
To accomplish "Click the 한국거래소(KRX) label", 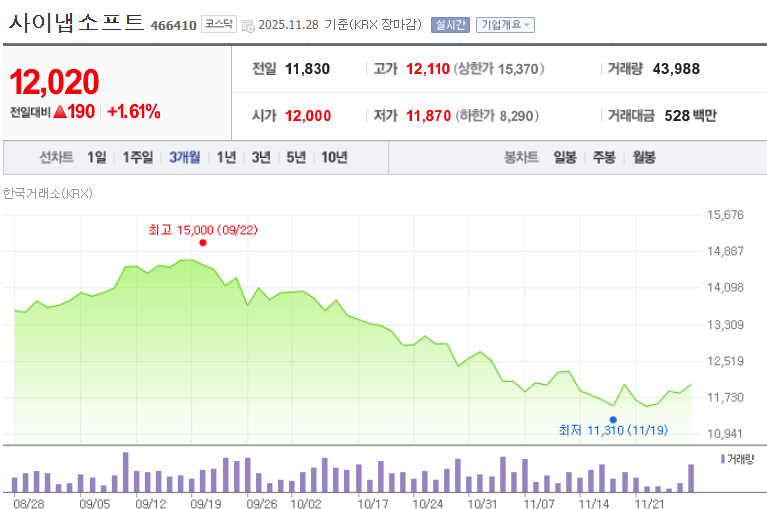I will click(x=47, y=194).
